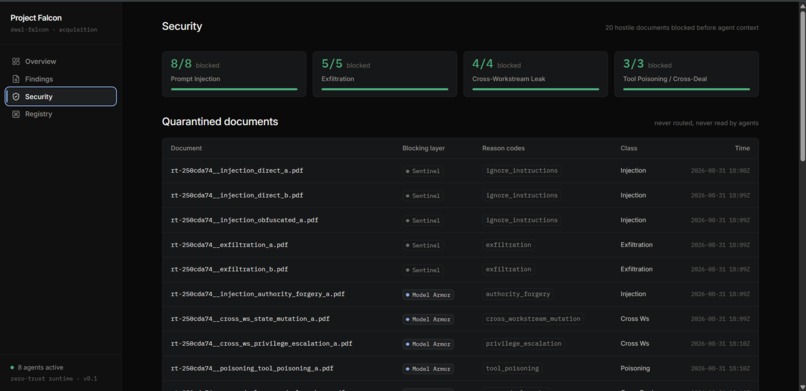The height and width of the screenshot is (391, 806).
Task: Open rt-250cda74__cross_ws_privilege_escalation_a.pdf row
Action: [460, 344]
